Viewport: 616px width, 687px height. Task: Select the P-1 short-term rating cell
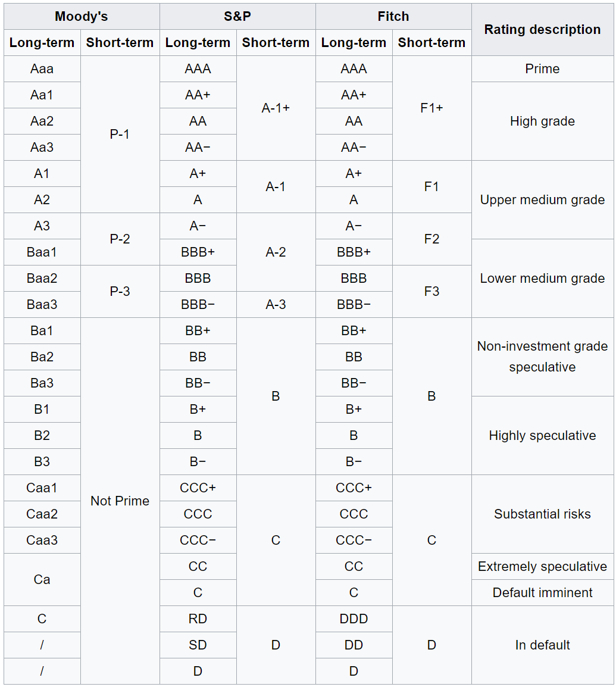click(x=120, y=135)
